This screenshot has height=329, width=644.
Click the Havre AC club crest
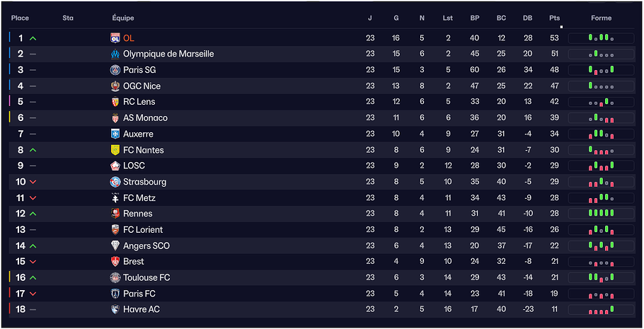pyautogui.click(x=115, y=310)
